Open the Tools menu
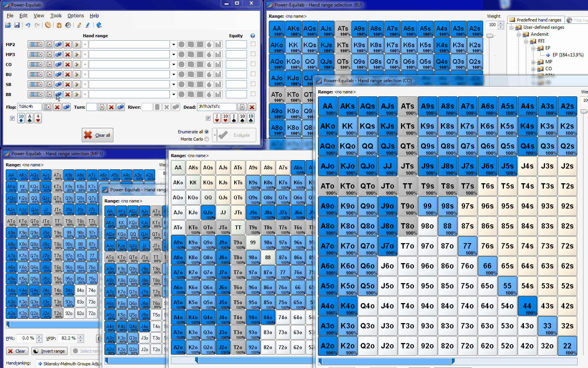This screenshot has height=368, width=588. (56, 16)
